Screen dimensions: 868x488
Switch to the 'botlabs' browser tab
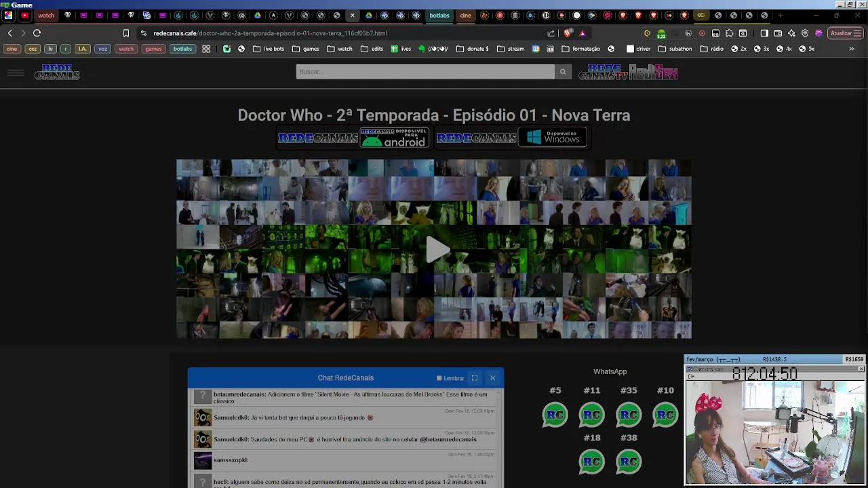point(439,15)
